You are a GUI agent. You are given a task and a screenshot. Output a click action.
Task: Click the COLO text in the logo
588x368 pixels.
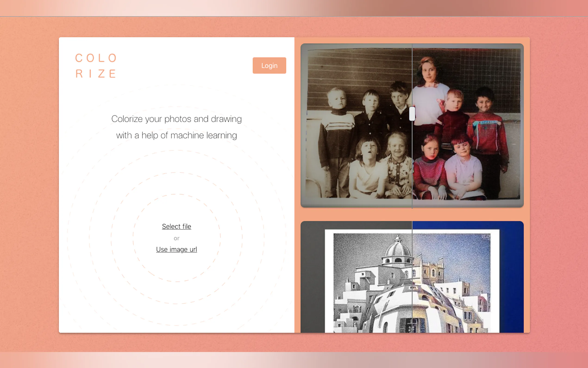pyautogui.click(x=96, y=58)
